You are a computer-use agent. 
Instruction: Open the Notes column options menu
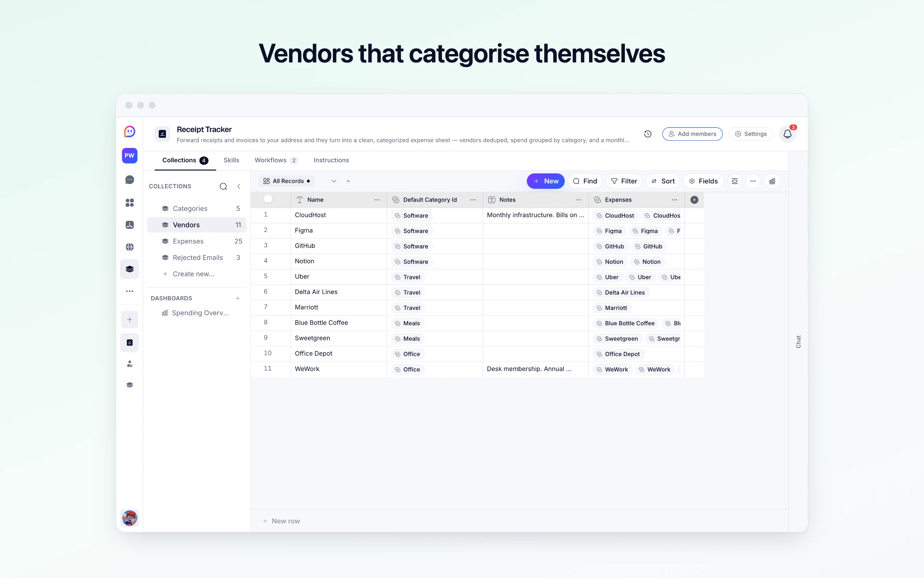(579, 200)
